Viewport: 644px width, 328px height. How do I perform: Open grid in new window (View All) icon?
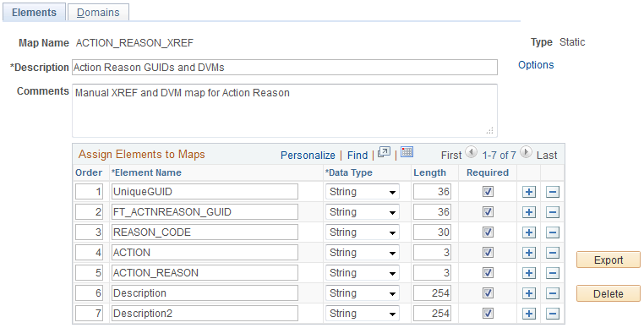pyautogui.click(x=384, y=152)
